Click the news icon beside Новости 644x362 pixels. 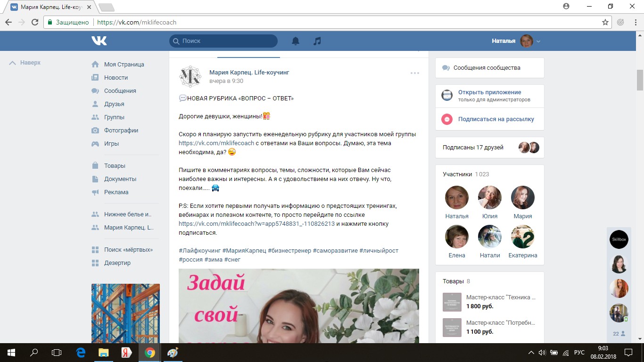pyautogui.click(x=95, y=78)
